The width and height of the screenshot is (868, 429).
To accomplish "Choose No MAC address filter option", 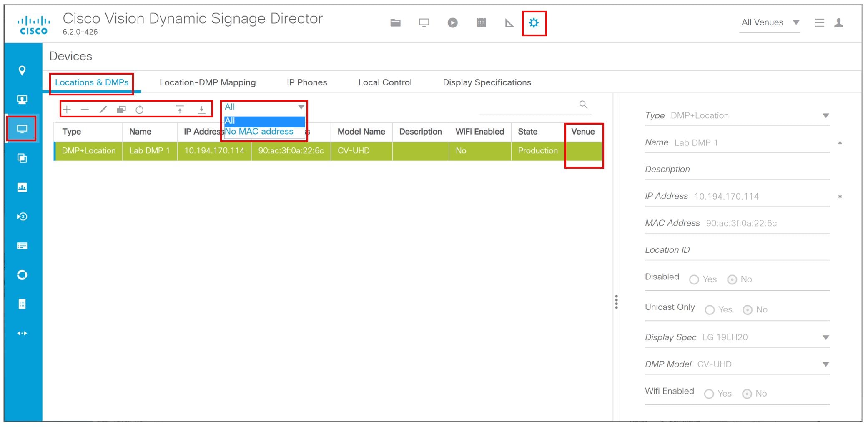I will [265, 132].
